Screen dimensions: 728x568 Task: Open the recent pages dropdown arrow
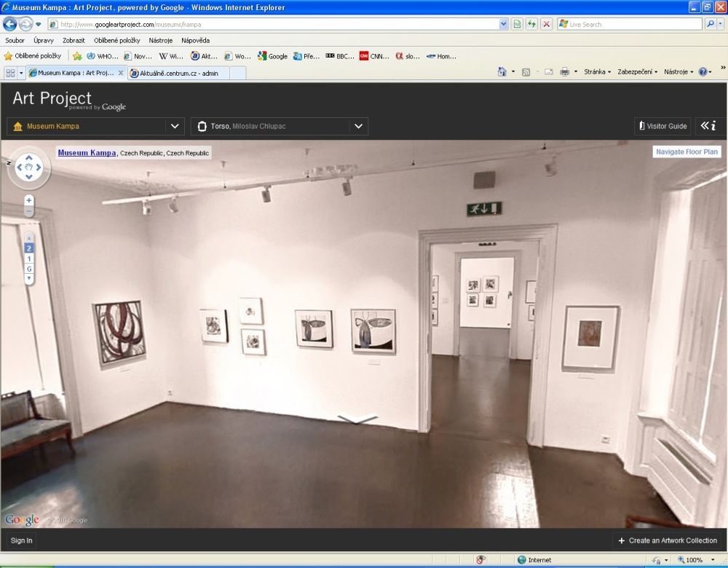coord(39,24)
